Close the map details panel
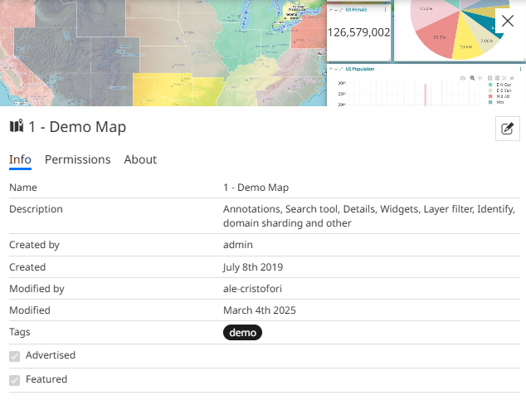 (508, 21)
